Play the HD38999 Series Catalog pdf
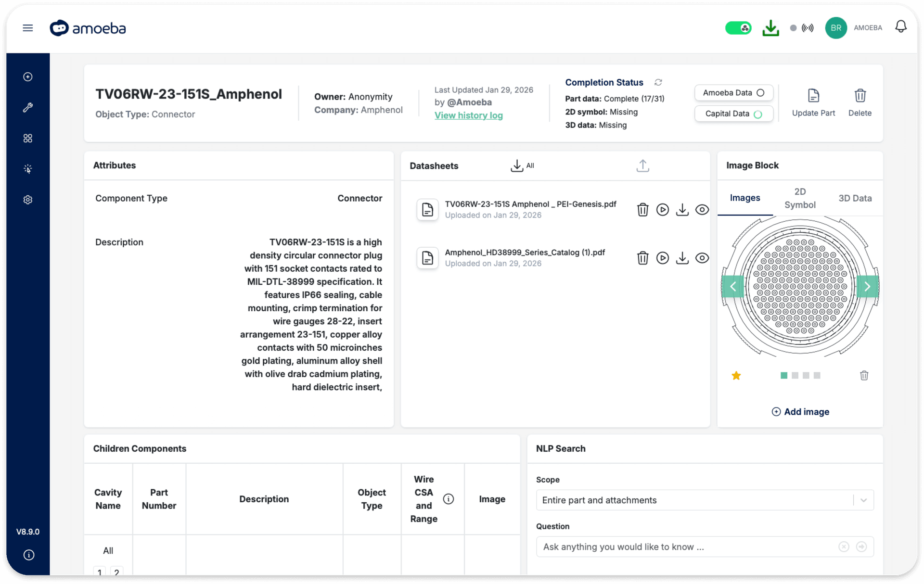The image size is (924, 584). (663, 258)
